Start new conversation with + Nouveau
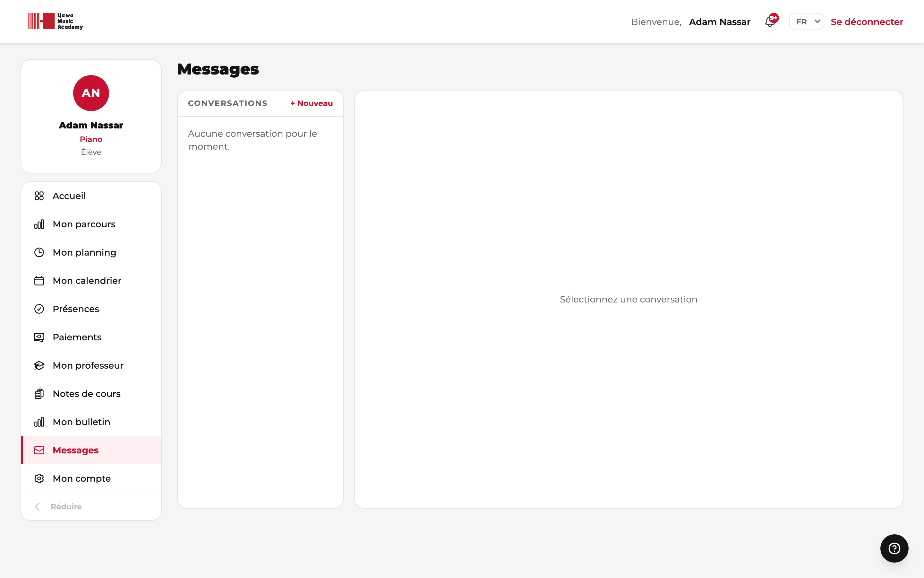This screenshot has width=924, height=578. point(312,103)
